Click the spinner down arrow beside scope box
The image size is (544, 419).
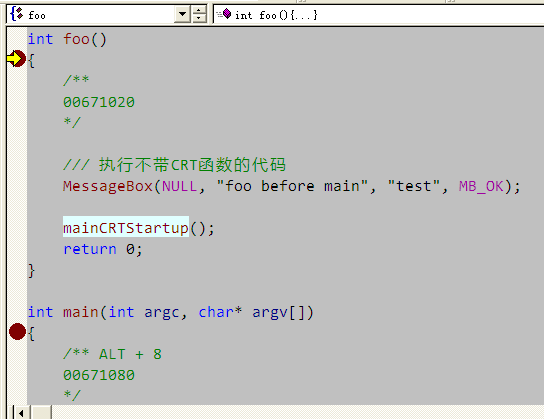pyautogui.click(x=199, y=19)
